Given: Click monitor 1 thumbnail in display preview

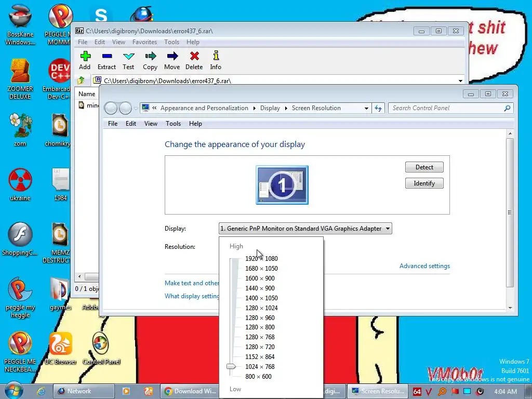Looking at the screenshot, I should 282,185.
